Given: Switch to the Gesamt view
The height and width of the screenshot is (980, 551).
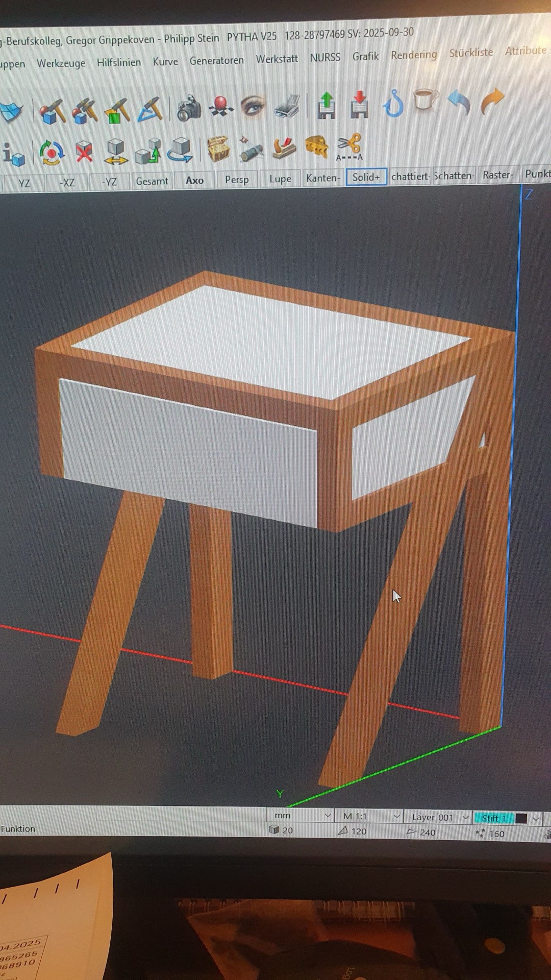Looking at the screenshot, I should [152, 181].
